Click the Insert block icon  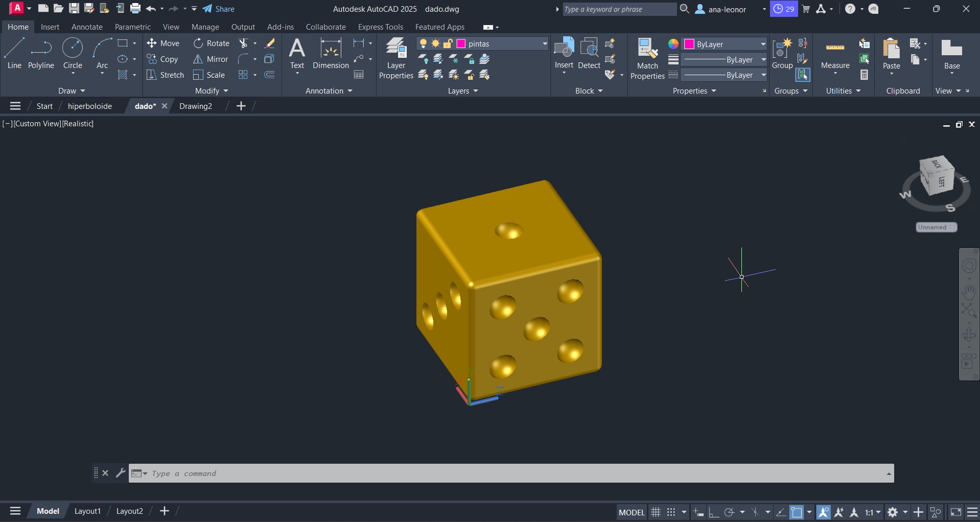[564, 53]
